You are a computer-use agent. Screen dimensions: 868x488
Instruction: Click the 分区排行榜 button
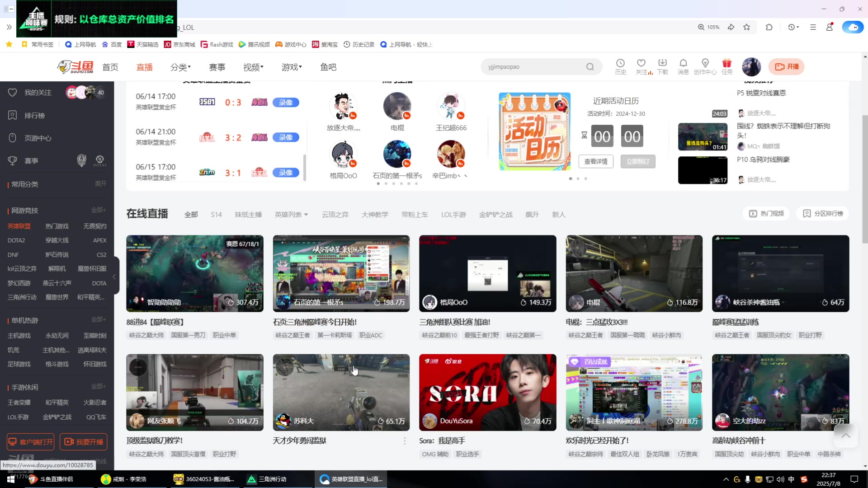click(x=823, y=214)
